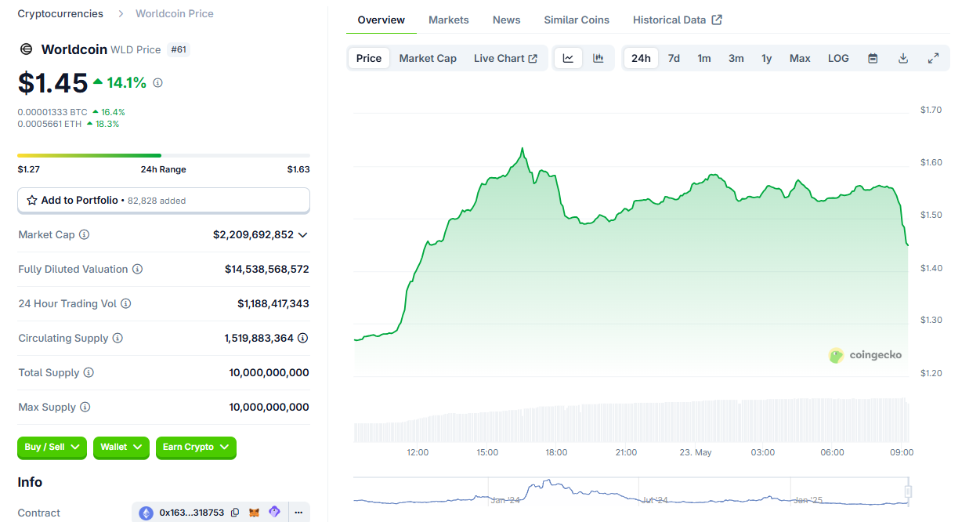The height and width of the screenshot is (522, 980).
Task: Open external link icon on Historical Data
Action: click(717, 20)
